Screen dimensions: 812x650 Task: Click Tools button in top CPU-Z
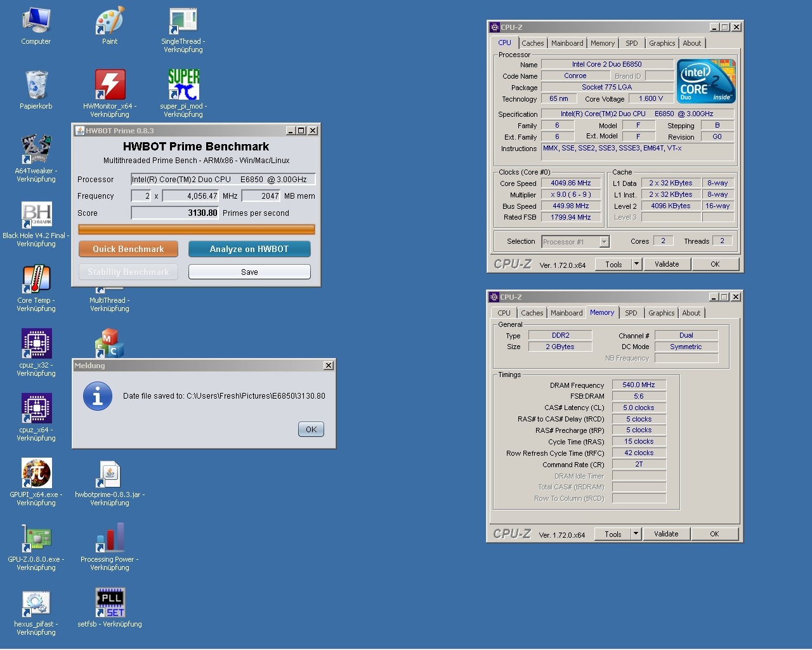point(613,264)
